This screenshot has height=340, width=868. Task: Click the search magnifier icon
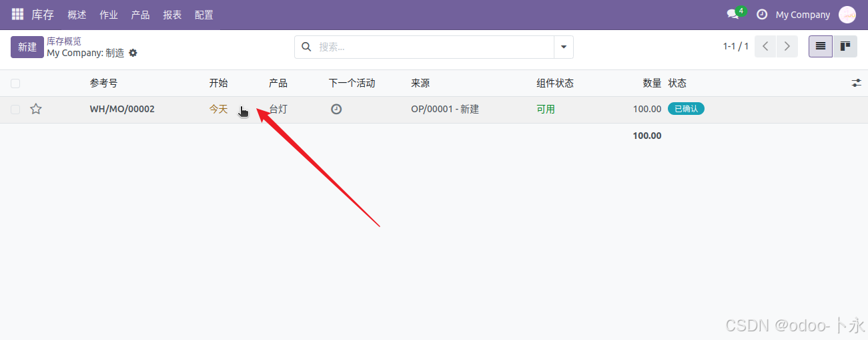coord(306,47)
